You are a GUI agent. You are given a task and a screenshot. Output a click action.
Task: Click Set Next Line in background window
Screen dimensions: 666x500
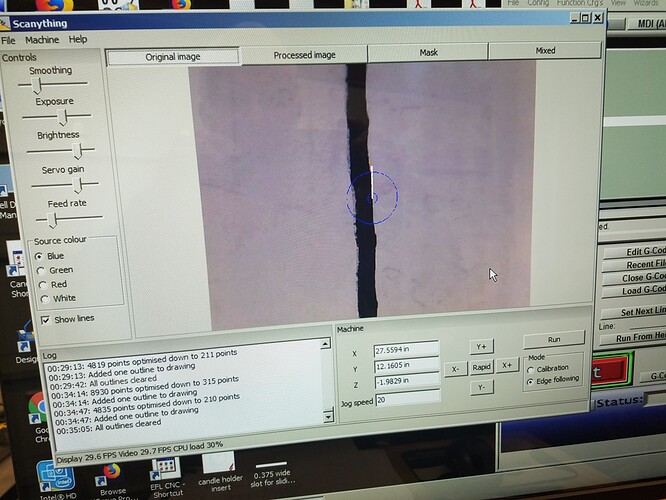tap(634, 312)
